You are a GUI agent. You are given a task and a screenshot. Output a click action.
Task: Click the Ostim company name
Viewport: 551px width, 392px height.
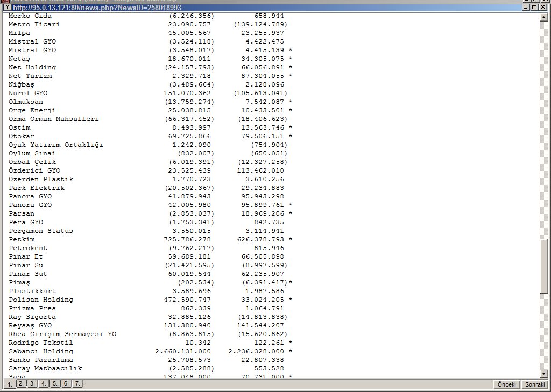19,127
